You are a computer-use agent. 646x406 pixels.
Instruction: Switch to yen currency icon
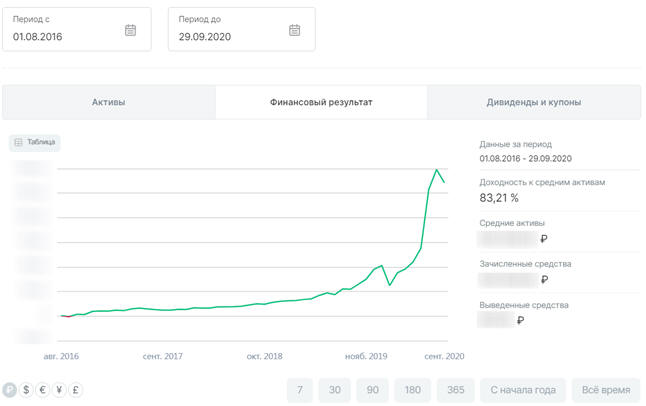click(59, 390)
